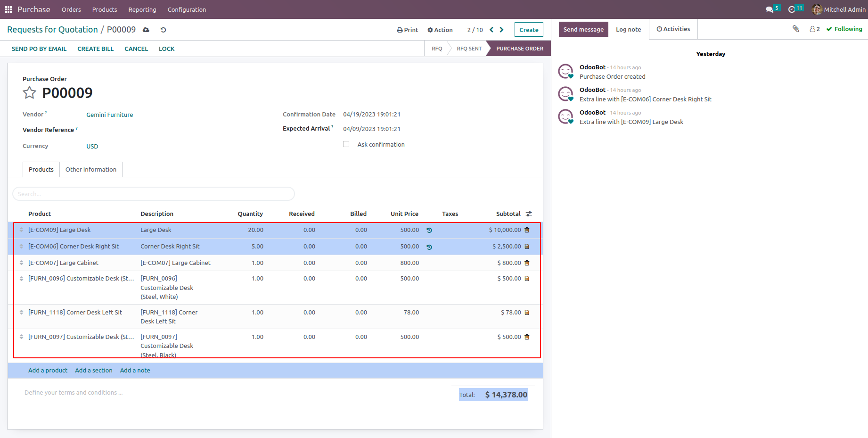Click the reset price icon on Large Desk row
Viewport: 868px width, 438px height.
click(x=429, y=231)
